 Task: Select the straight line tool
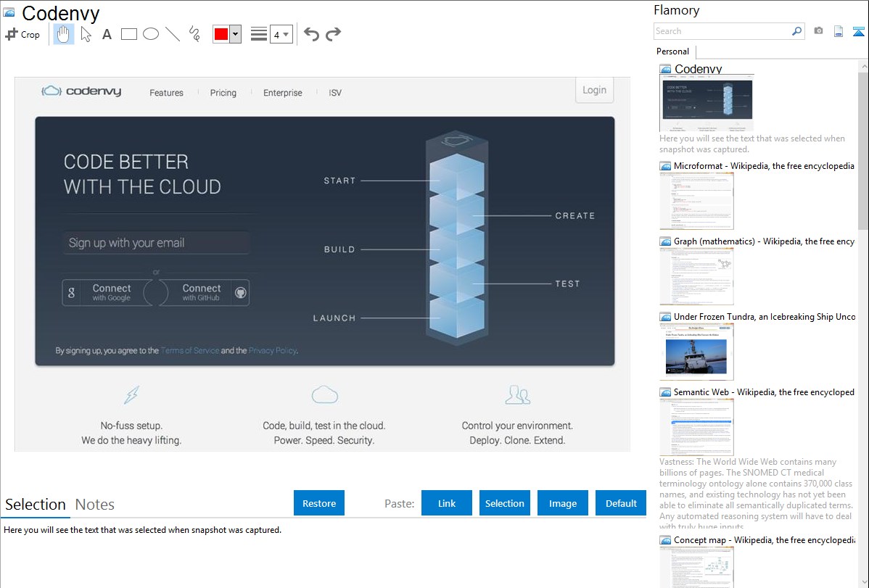[173, 34]
